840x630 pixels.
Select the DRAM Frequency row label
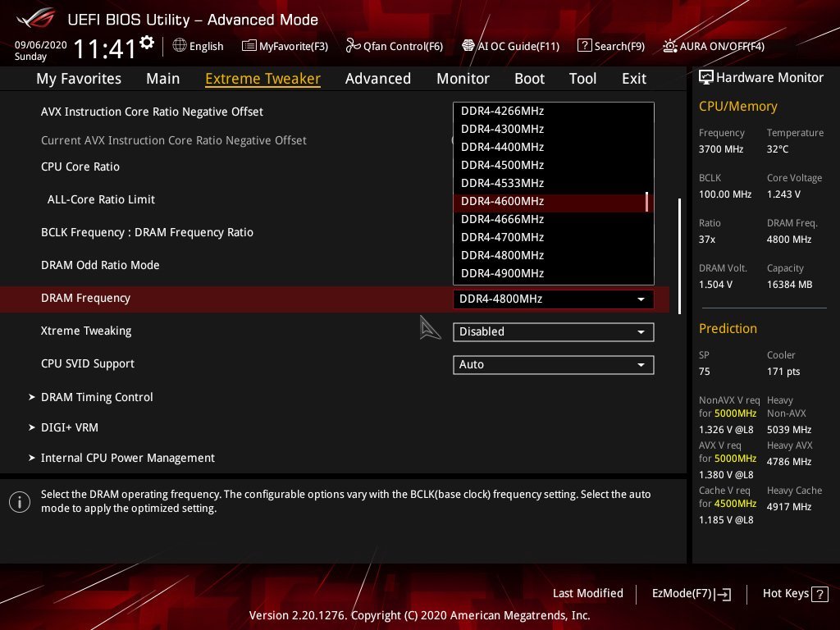click(x=85, y=299)
